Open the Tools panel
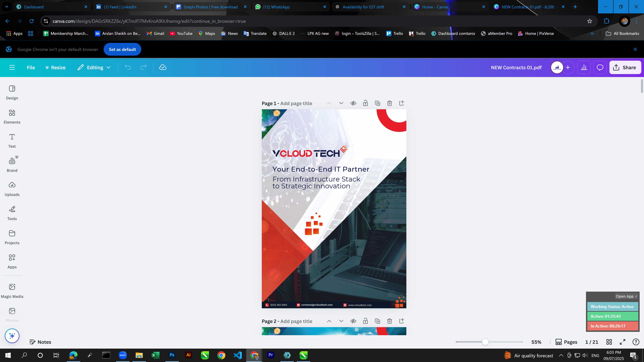644x362 pixels. coord(12,213)
